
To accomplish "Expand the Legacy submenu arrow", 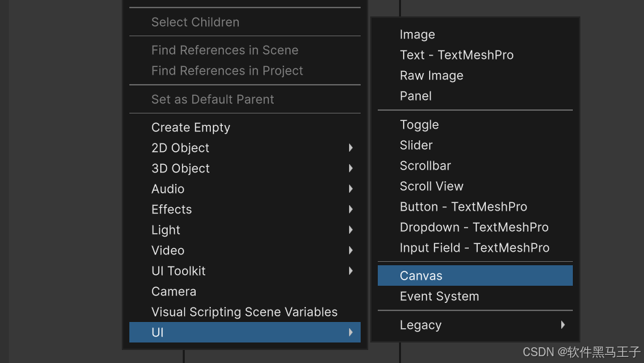I will point(563,325).
